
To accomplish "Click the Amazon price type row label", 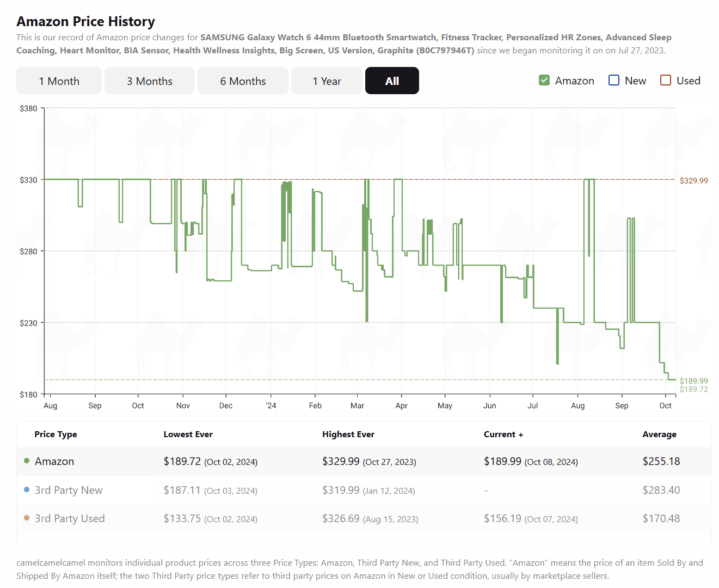I will pyautogui.click(x=54, y=462).
